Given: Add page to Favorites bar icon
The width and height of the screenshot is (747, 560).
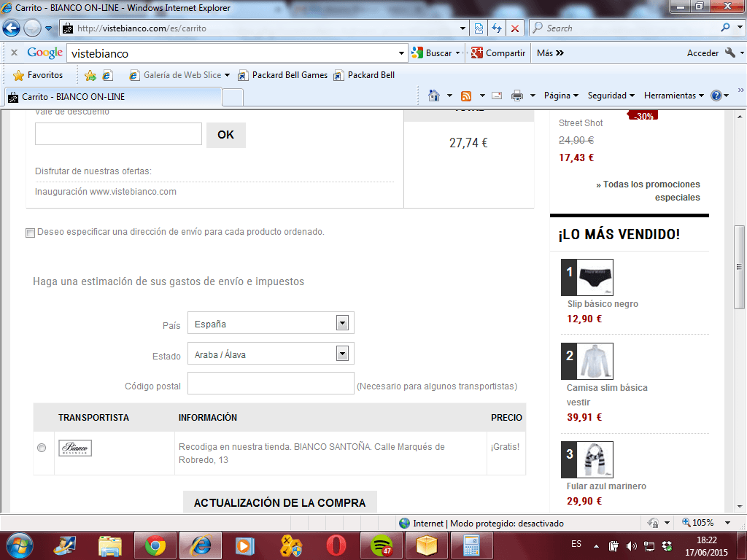Looking at the screenshot, I should (x=90, y=75).
